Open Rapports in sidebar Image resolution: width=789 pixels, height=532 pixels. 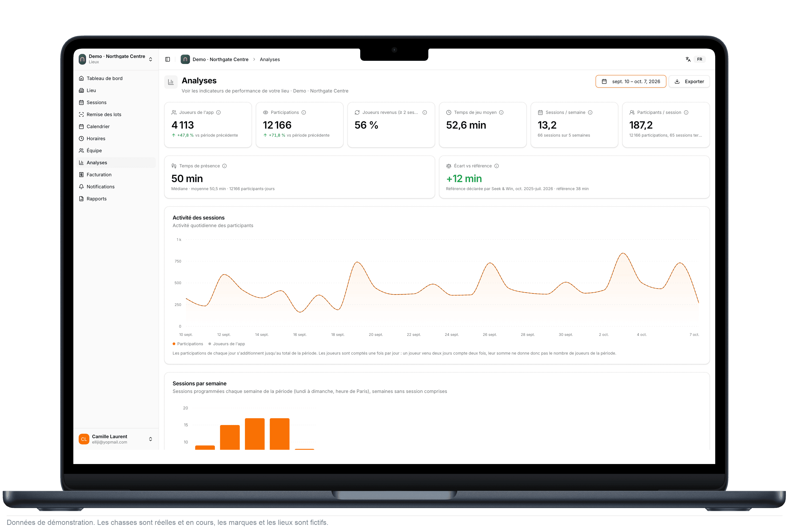coord(116,199)
